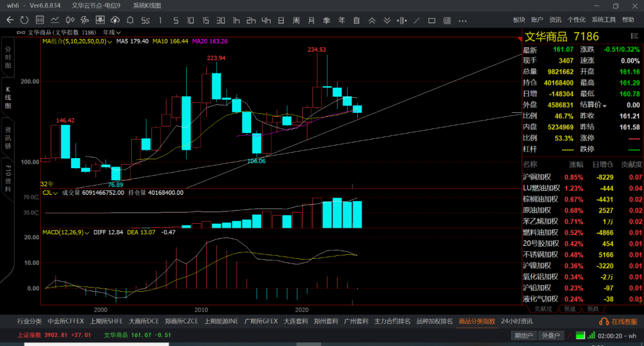Image resolution: width=644 pixels, height=346 pixels.
Task: Select the 1h period button
Action: click(x=236, y=20)
